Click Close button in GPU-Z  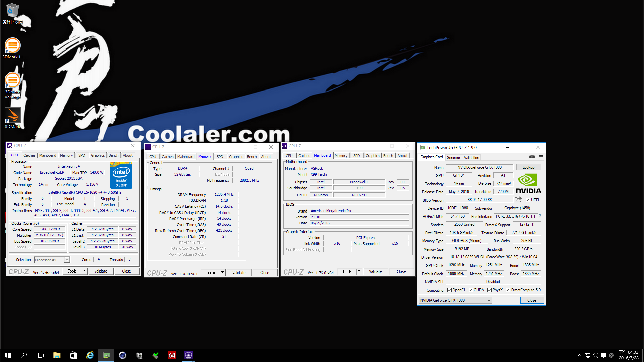(532, 300)
